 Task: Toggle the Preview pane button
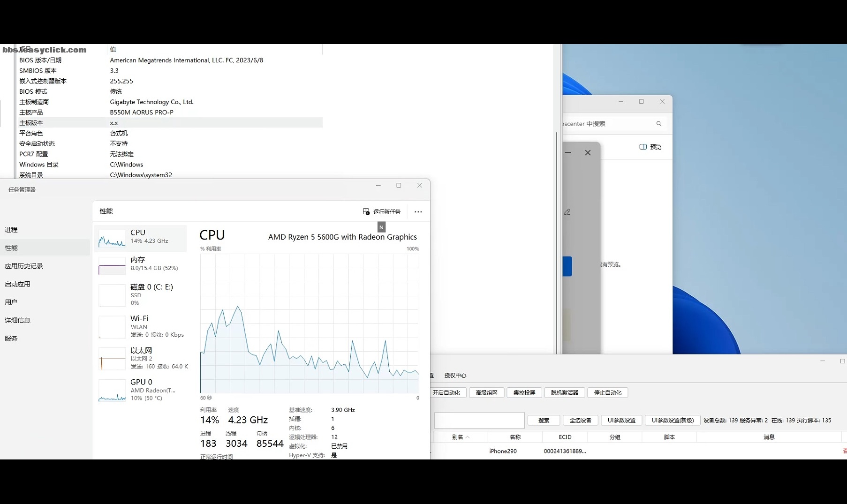(650, 147)
